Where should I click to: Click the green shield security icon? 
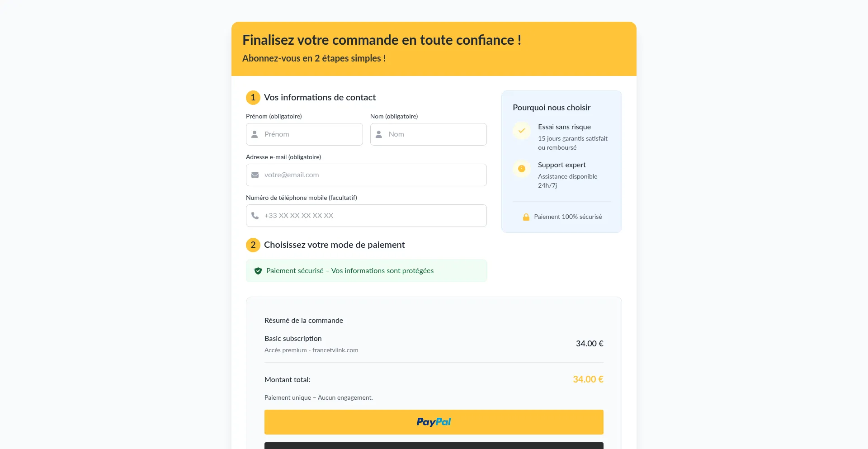(258, 271)
